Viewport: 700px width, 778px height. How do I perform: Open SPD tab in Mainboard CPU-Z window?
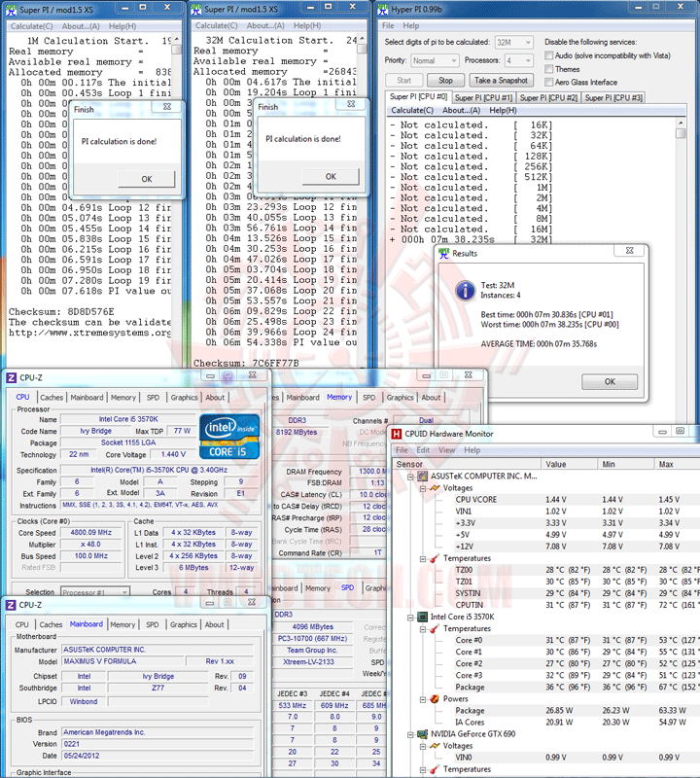(153, 624)
